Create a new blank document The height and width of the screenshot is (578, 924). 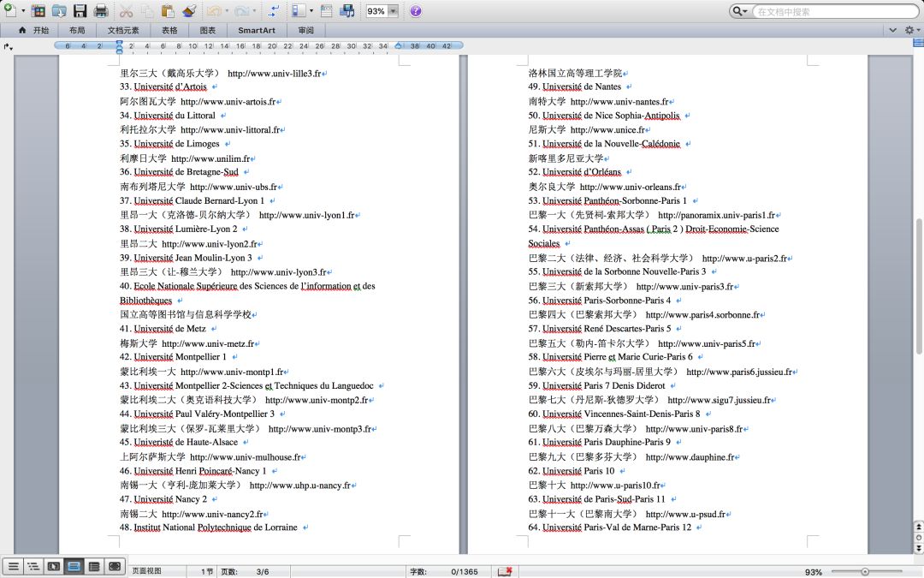[10, 10]
